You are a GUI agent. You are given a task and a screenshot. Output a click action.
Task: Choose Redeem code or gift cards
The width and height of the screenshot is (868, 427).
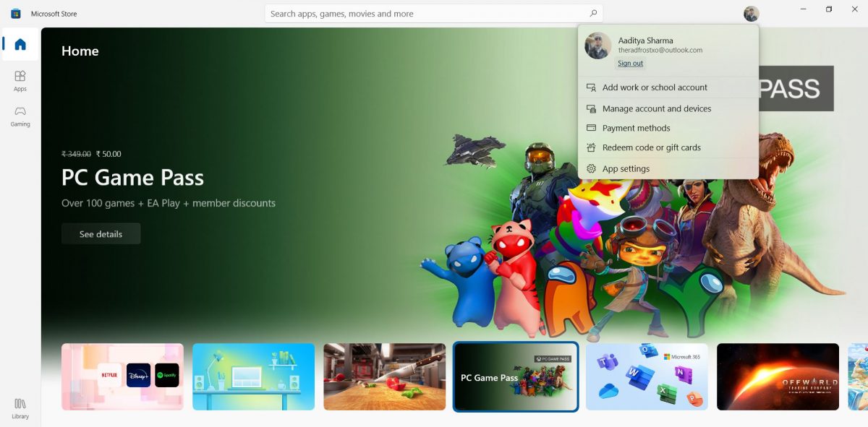(668, 147)
